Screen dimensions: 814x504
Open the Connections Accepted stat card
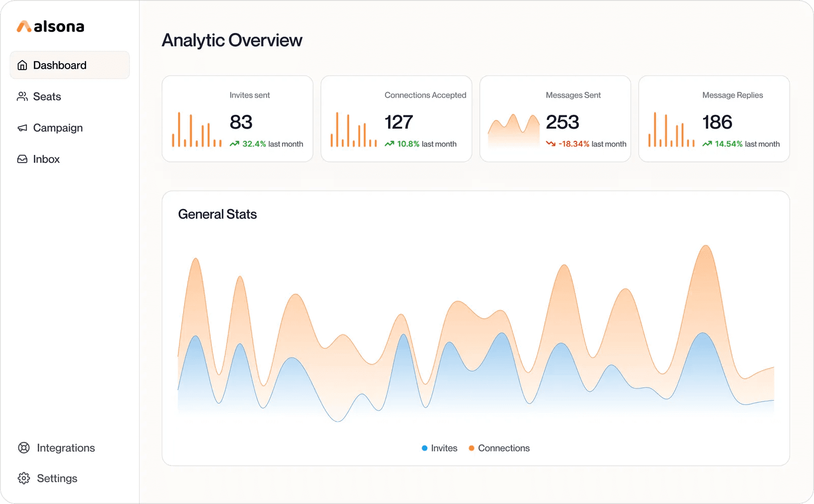click(x=396, y=119)
